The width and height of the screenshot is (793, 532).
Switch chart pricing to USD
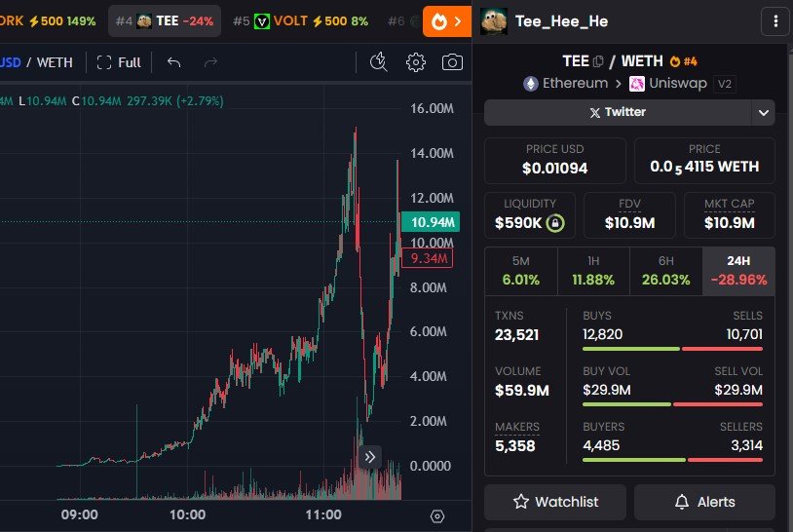click(x=10, y=62)
